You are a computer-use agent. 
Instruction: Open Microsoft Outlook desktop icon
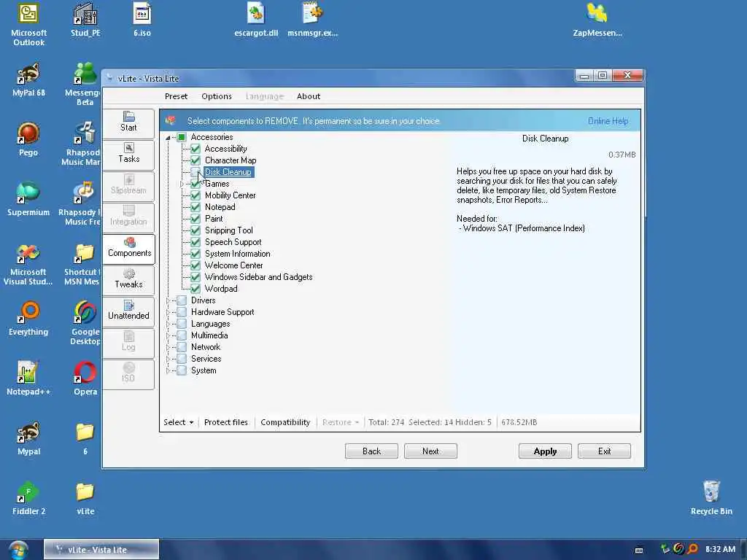coord(28,24)
